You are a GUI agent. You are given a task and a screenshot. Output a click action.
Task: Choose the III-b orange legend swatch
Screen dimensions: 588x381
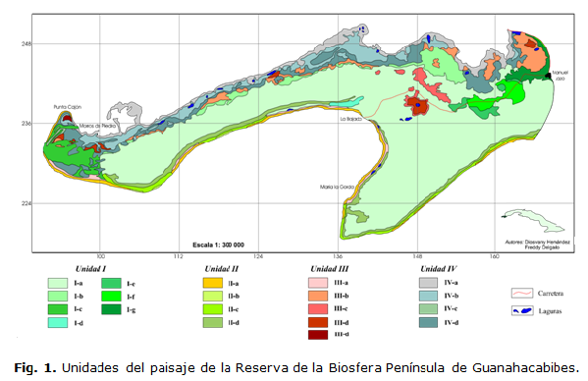tap(318, 296)
